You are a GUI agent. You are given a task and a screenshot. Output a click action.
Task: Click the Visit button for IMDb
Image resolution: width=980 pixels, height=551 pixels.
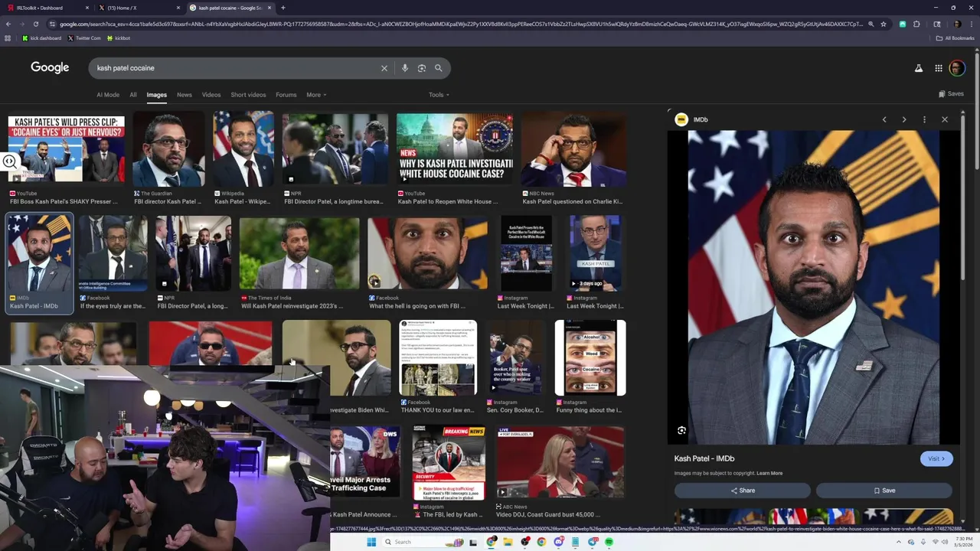tap(936, 458)
